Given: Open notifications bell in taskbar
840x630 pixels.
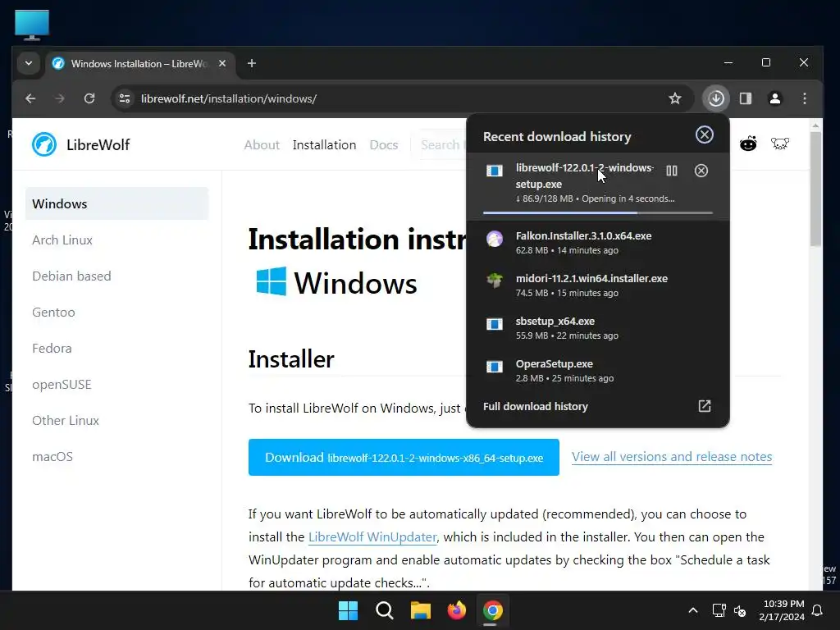Looking at the screenshot, I should pos(818,610).
